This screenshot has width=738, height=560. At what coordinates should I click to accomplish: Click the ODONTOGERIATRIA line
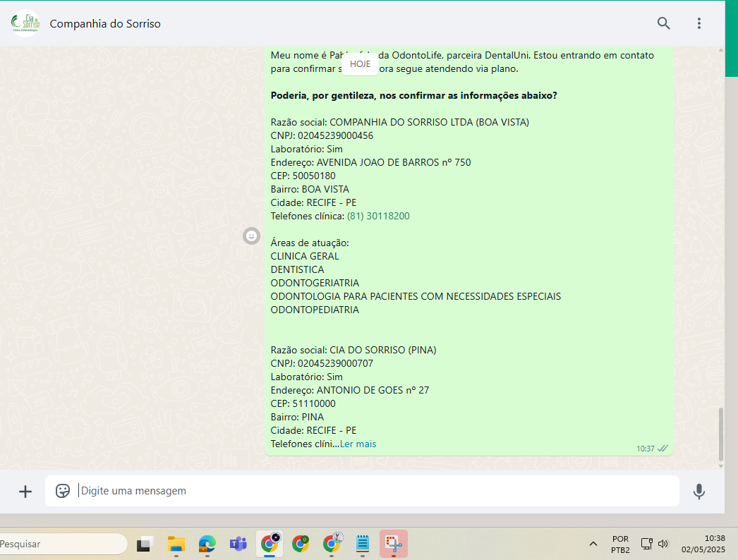click(315, 283)
